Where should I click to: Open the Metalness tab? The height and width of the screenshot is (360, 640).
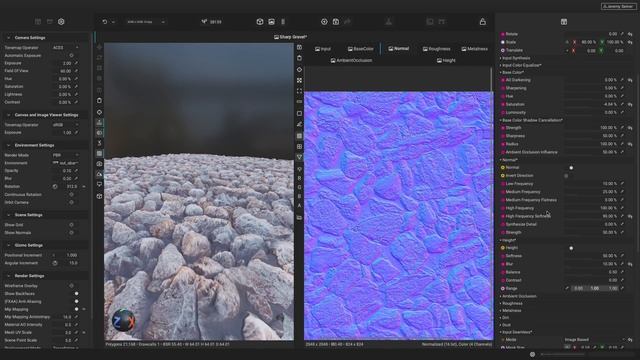tap(475, 49)
